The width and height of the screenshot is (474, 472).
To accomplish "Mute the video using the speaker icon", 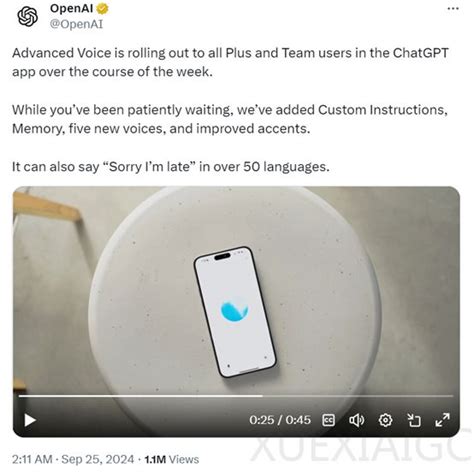I will click(356, 420).
